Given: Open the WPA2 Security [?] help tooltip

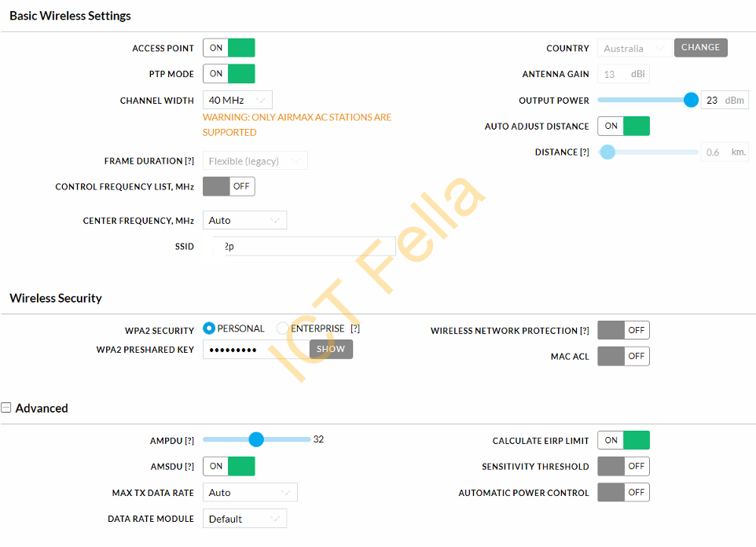Looking at the screenshot, I should [355, 329].
